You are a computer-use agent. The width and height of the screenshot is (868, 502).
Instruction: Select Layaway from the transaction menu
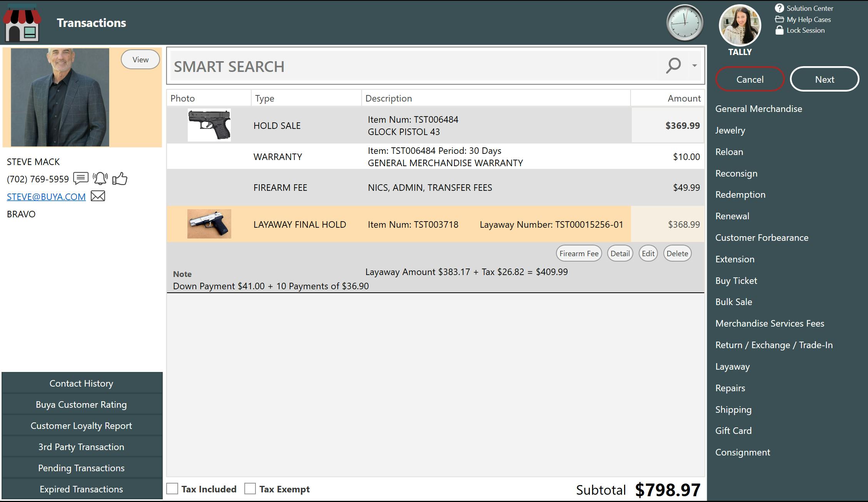pyautogui.click(x=732, y=367)
